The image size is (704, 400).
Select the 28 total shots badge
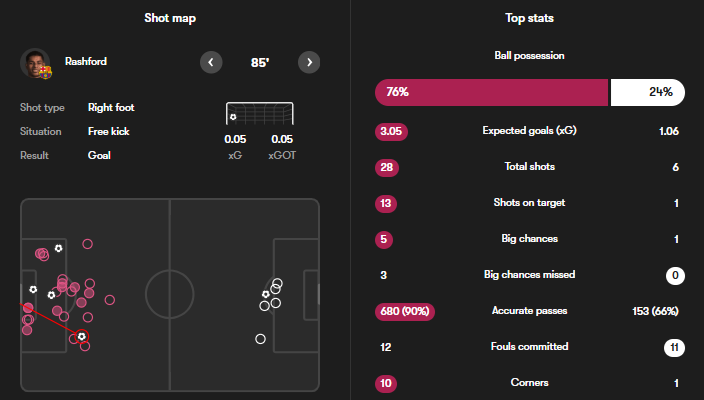385,167
